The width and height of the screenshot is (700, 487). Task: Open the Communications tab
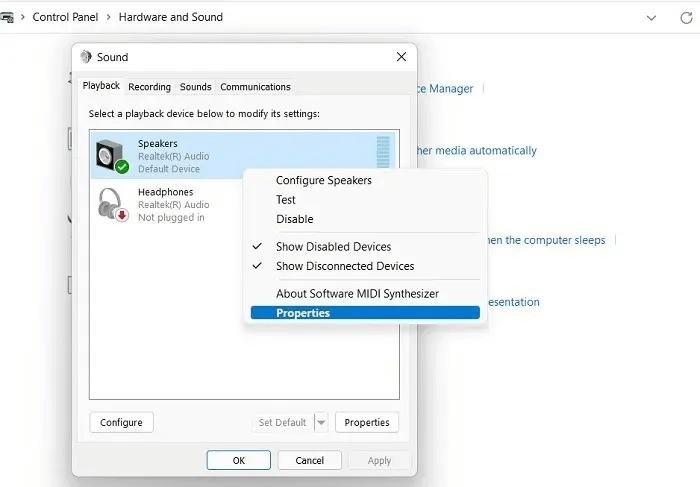255,87
